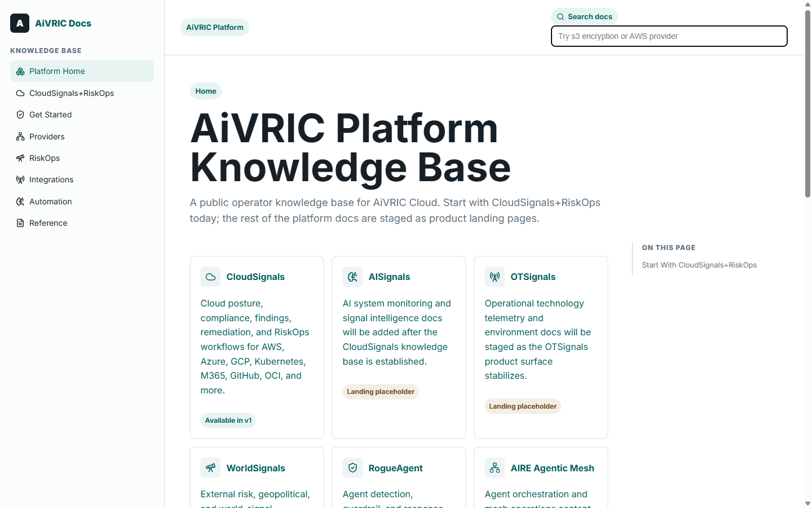This screenshot has height=508, width=812.
Task: Click the Get Started shield icon
Action: pos(20,115)
